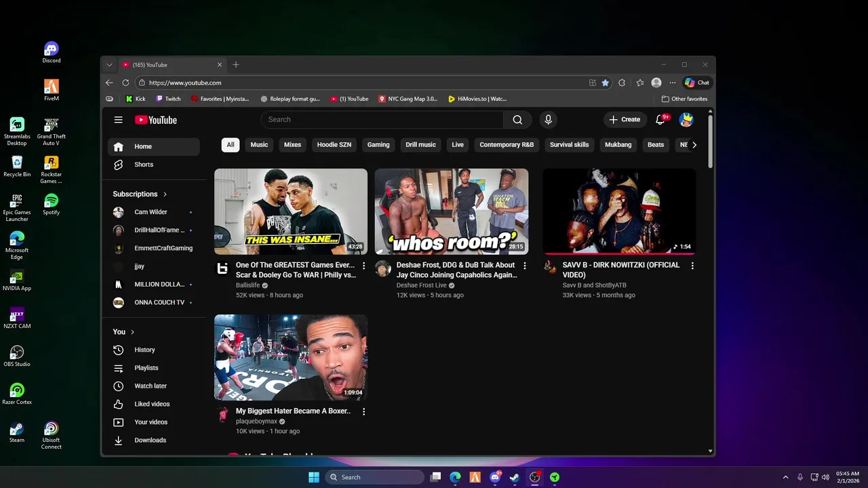Viewport: 868px width, 488px height.
Task: Open the tab list dropdown arrow
Action: pos(109,65)
